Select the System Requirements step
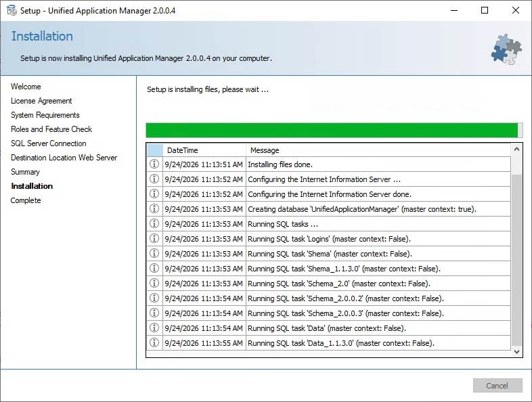The width and height of the screenshot is (532, 402). point(45,115)
